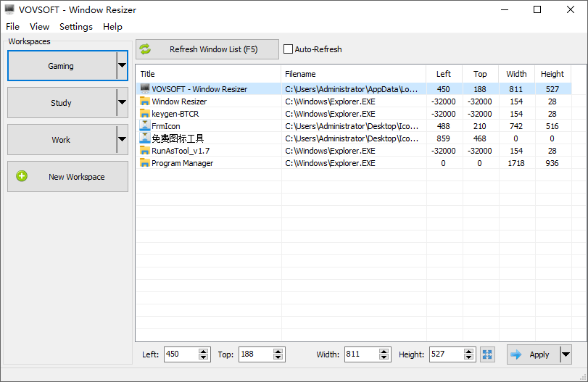Click the Width cell reading 1718
The image size is (588, 382).
coord(516,163)
